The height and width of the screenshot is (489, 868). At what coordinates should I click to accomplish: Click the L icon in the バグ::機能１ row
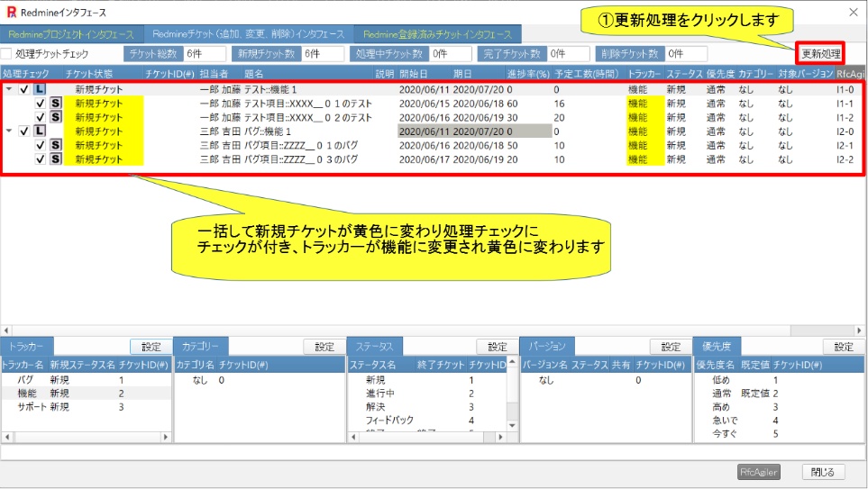tap(40, 131)
